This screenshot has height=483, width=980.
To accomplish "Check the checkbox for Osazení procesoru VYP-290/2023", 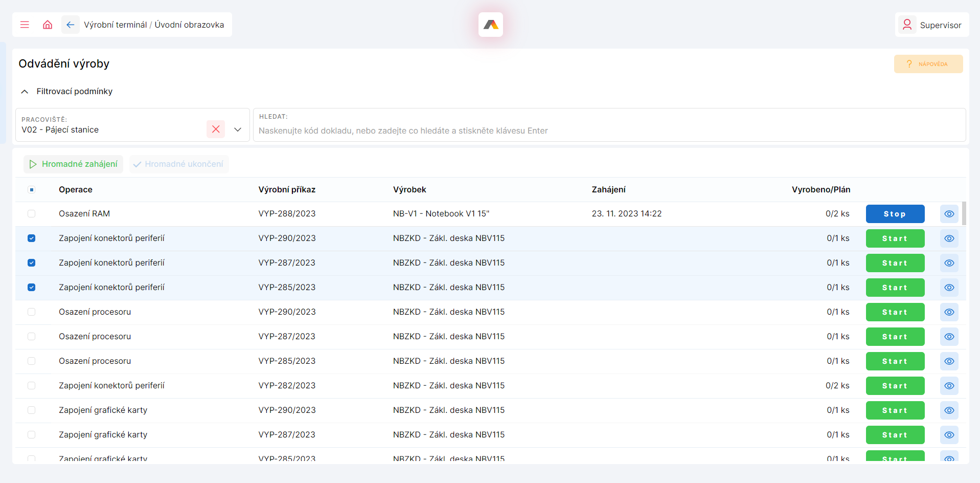I will pyautogui.click(x=32, y=312).
